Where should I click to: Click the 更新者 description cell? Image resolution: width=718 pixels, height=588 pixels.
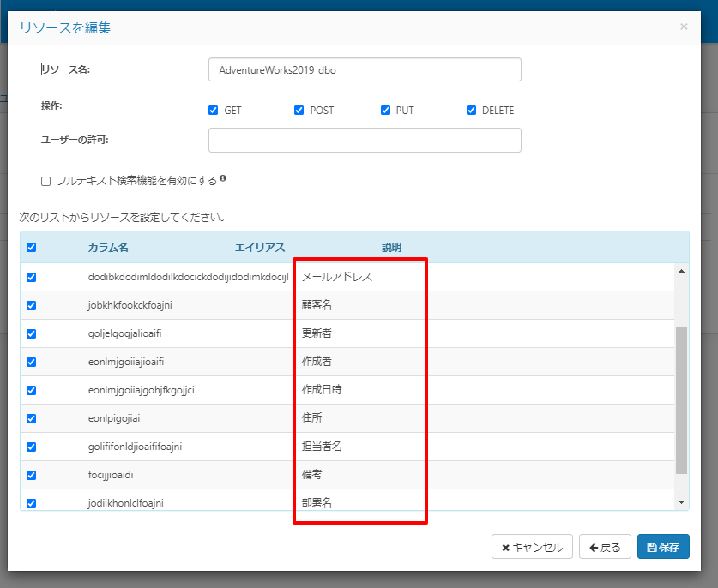click(x=317, y=333)
